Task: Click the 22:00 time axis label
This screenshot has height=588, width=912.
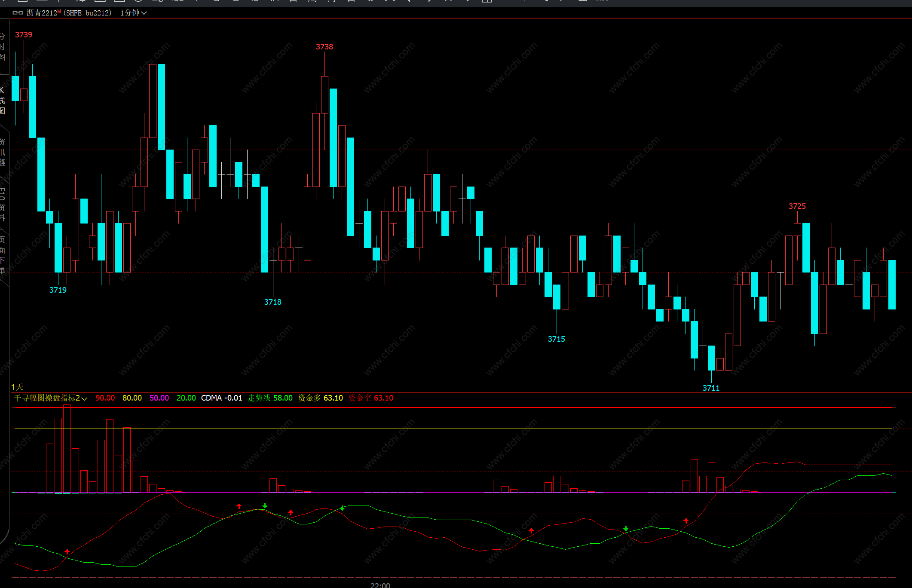Action: (380, 585)
